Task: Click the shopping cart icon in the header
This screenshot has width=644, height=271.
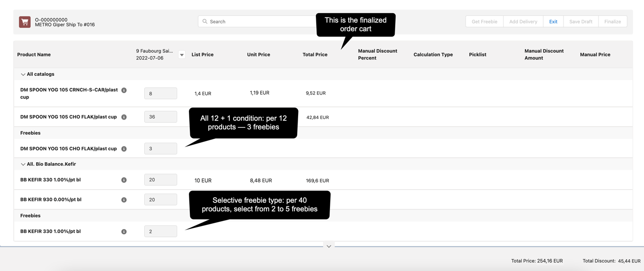Action: pyautogui.click(x=24, y=21)
